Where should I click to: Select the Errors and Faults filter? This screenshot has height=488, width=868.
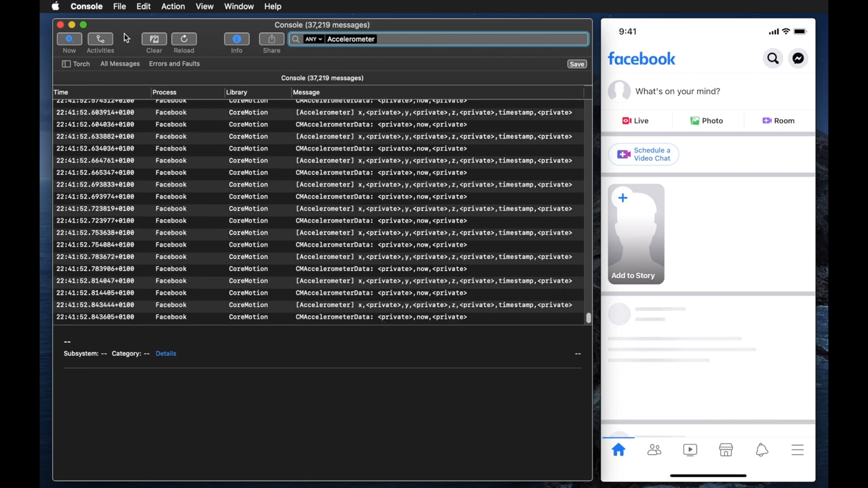point(174,64)
